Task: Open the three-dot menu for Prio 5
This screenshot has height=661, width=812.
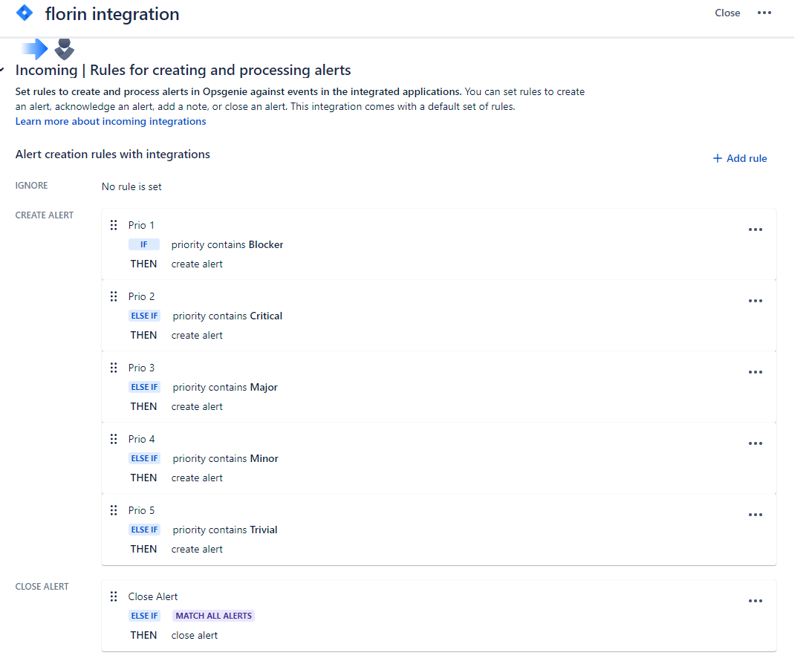Action: [x=756, y=515]
